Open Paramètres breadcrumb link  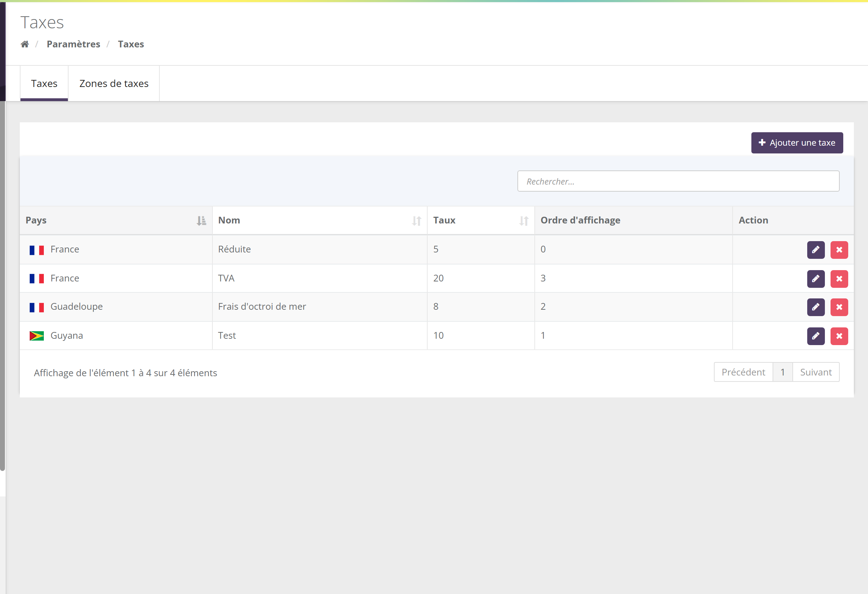(x=73, y=44)
